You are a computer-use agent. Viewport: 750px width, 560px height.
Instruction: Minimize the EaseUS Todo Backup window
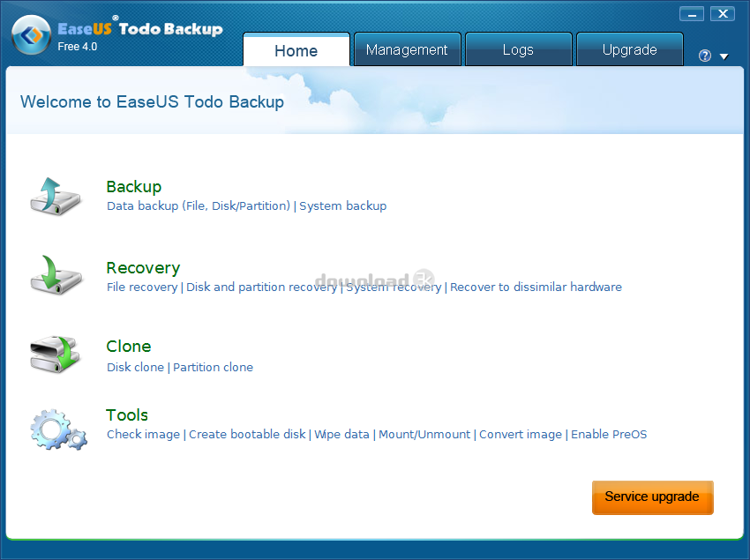692,14
